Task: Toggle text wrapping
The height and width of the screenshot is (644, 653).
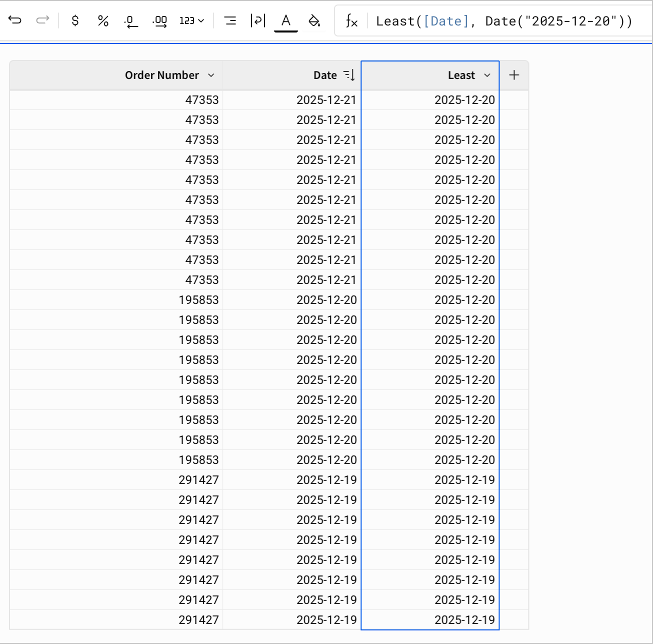Action: 258,20
